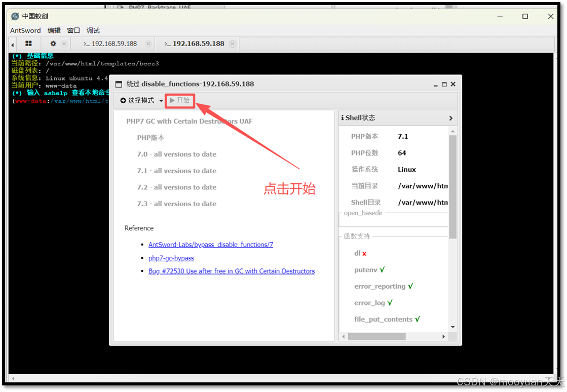This screenshot has width=567, height=392.
Task: Click the error_log function entry
Action: 373,303
